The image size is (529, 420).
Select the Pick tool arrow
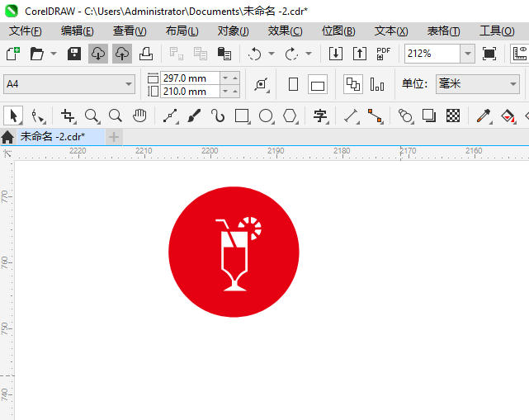(13, 116)
